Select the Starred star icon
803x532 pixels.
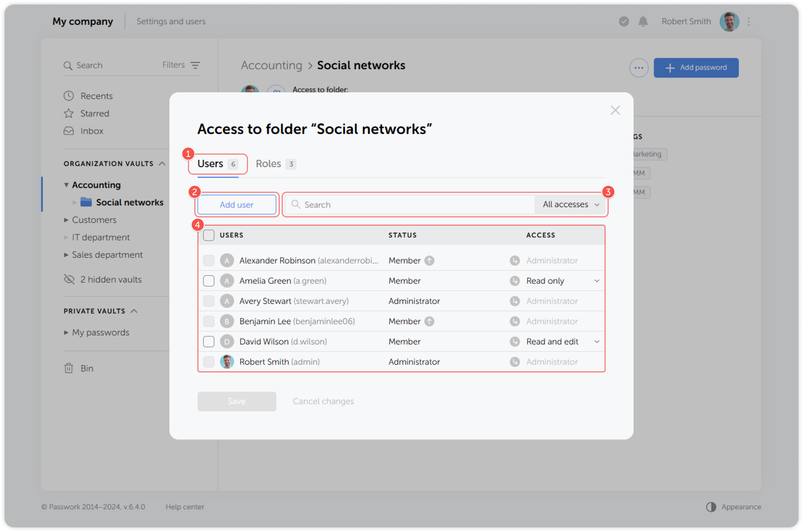coord(68,113)
